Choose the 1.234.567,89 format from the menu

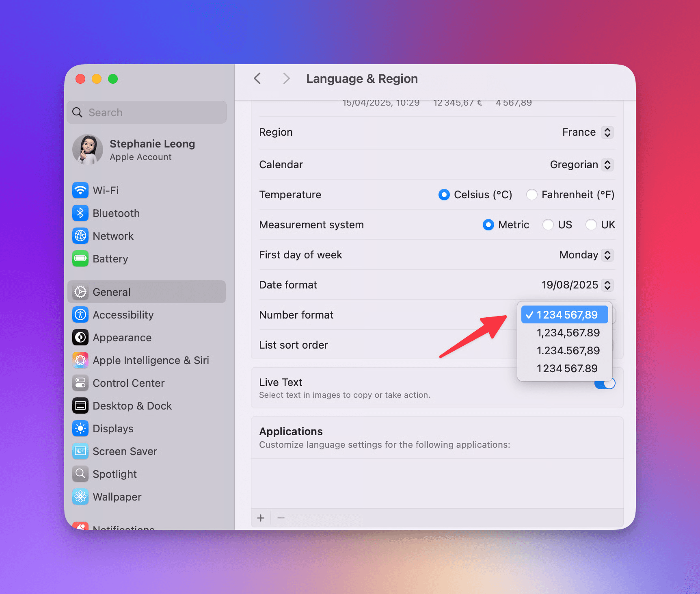pyautogui.click(x=568, y=350)
